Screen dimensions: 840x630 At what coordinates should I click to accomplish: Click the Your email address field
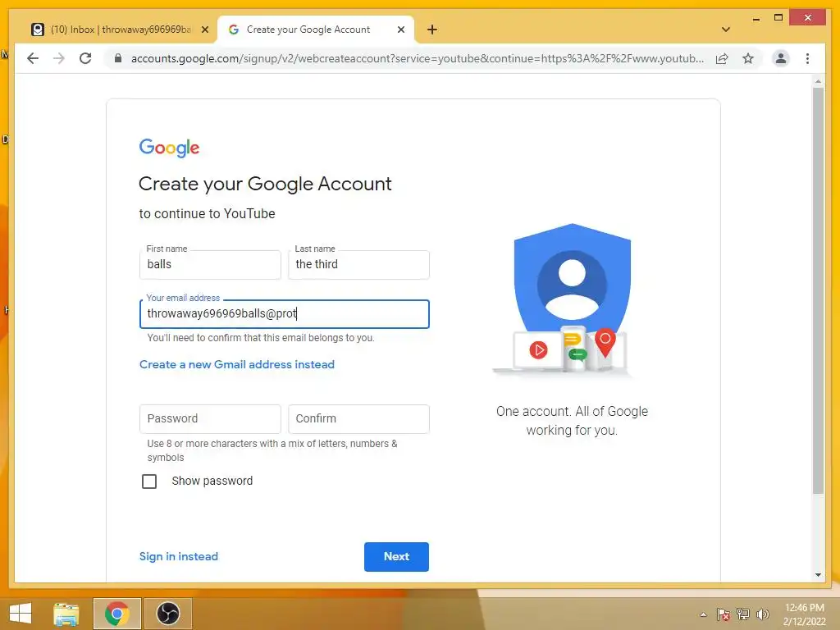[285, 314]
